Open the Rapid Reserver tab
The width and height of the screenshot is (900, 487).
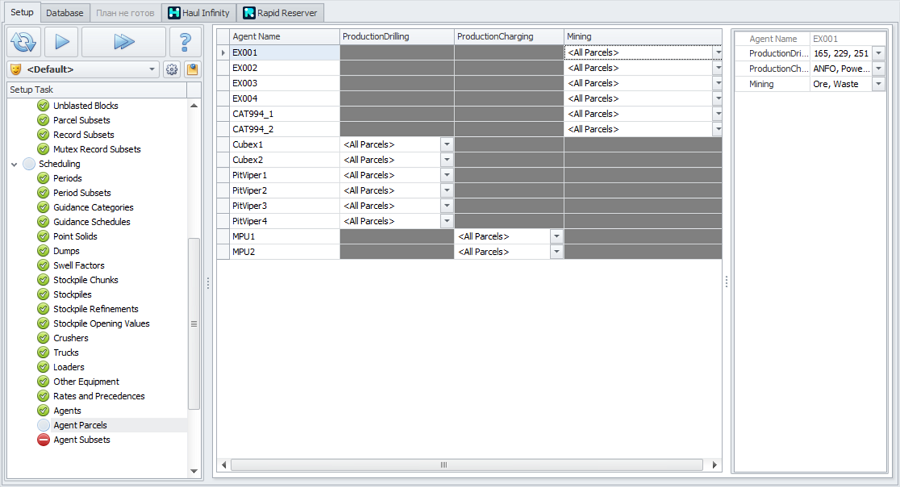coord(280,13)
